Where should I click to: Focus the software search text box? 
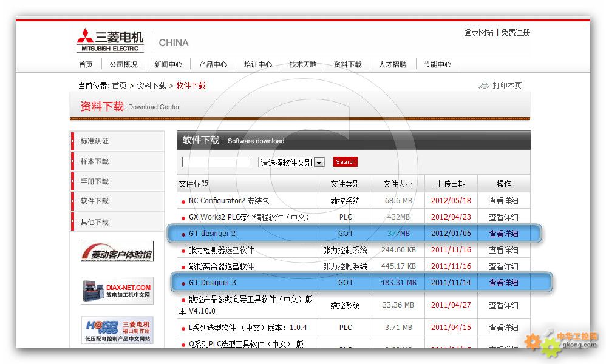(x=216, y=162)
